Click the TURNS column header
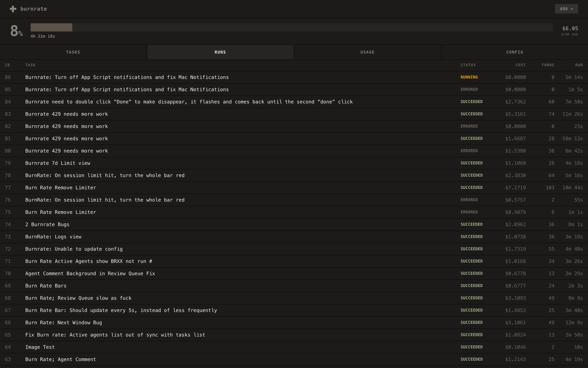This screenshot has height=368, width=588. 548,65
